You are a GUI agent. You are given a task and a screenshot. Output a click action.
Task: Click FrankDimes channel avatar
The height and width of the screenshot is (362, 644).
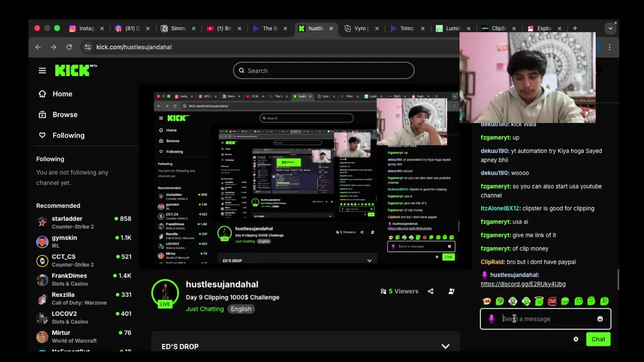pos(42,280)
